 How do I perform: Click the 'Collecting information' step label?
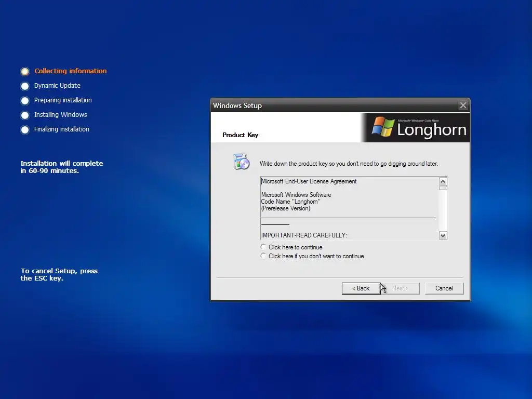[71, 71]
